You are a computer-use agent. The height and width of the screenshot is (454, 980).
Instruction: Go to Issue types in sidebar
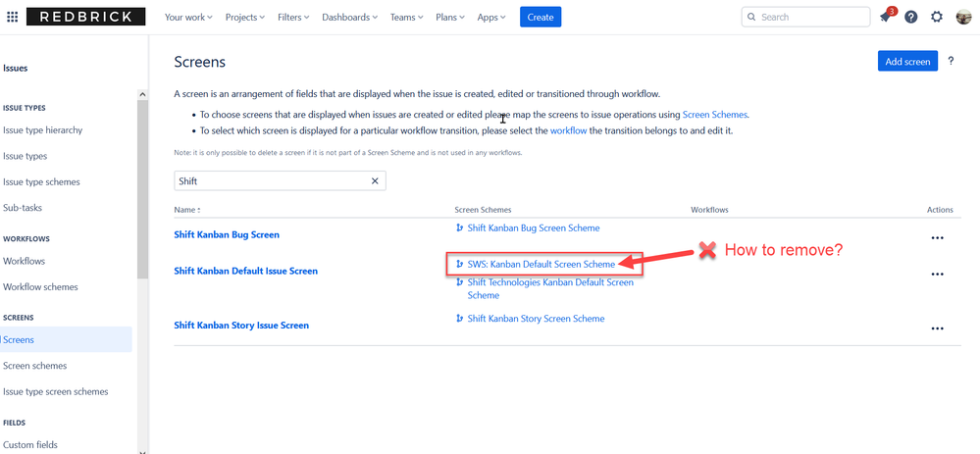tap(25, 156)
